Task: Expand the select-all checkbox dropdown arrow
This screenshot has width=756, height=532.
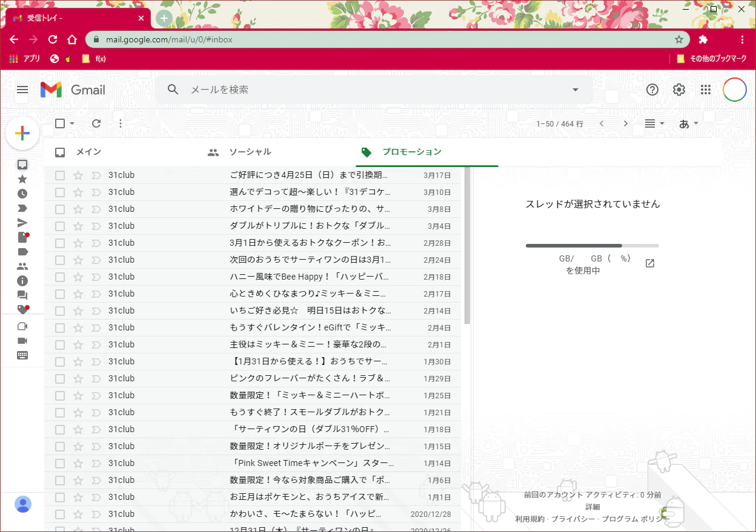Action: pos(72,123)
